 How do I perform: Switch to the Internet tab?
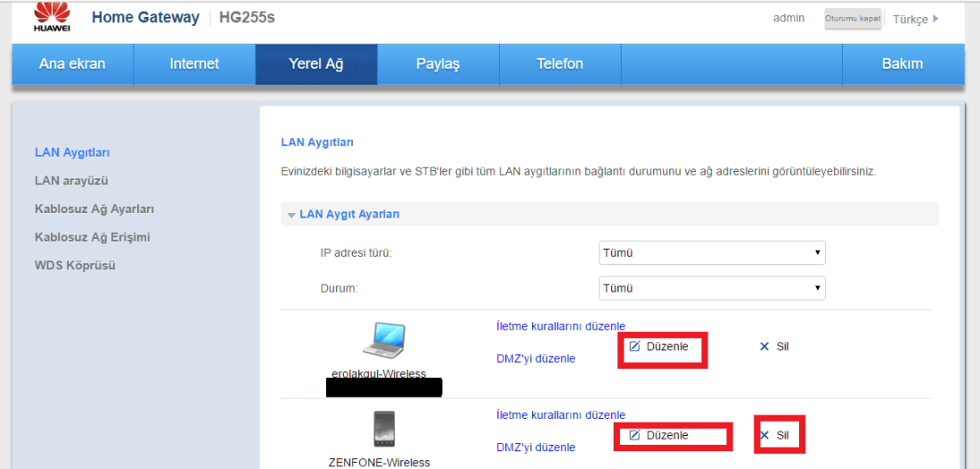tap(194, 64)
